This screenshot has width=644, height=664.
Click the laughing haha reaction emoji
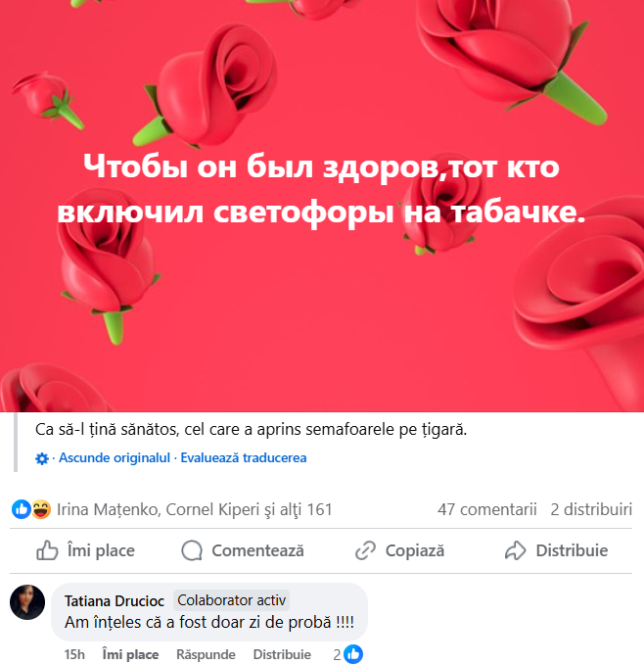pos(41,509)
